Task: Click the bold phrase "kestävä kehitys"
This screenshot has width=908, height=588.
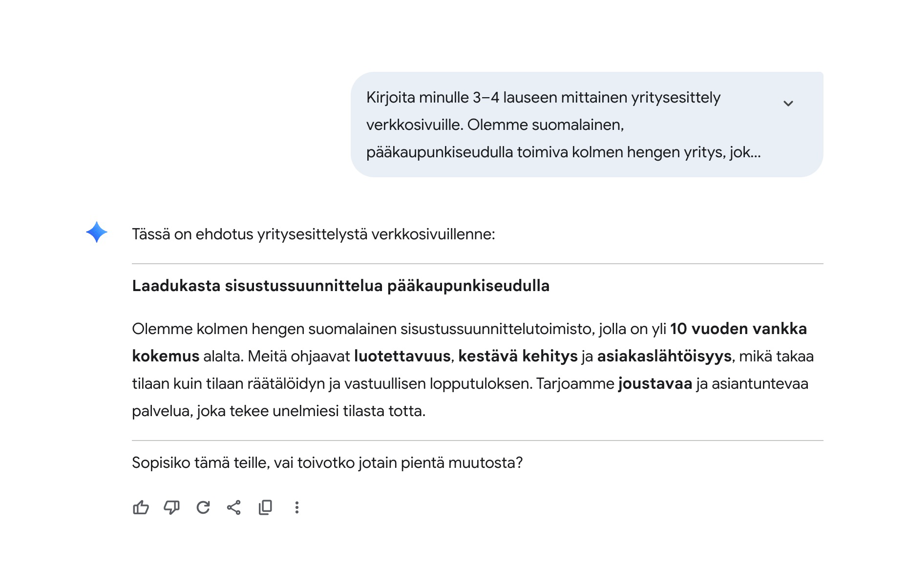Action: (518, 356)
